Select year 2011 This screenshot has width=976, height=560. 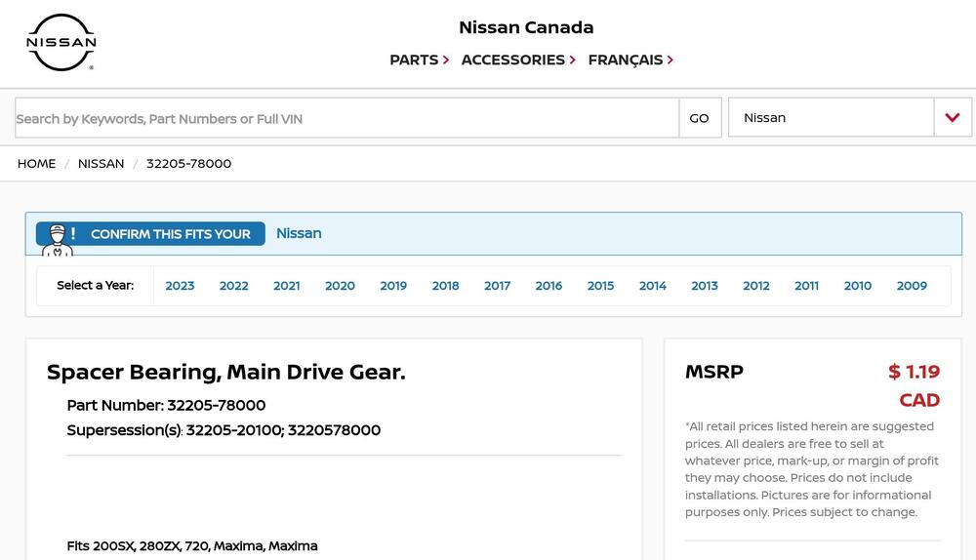click(807, 286)
